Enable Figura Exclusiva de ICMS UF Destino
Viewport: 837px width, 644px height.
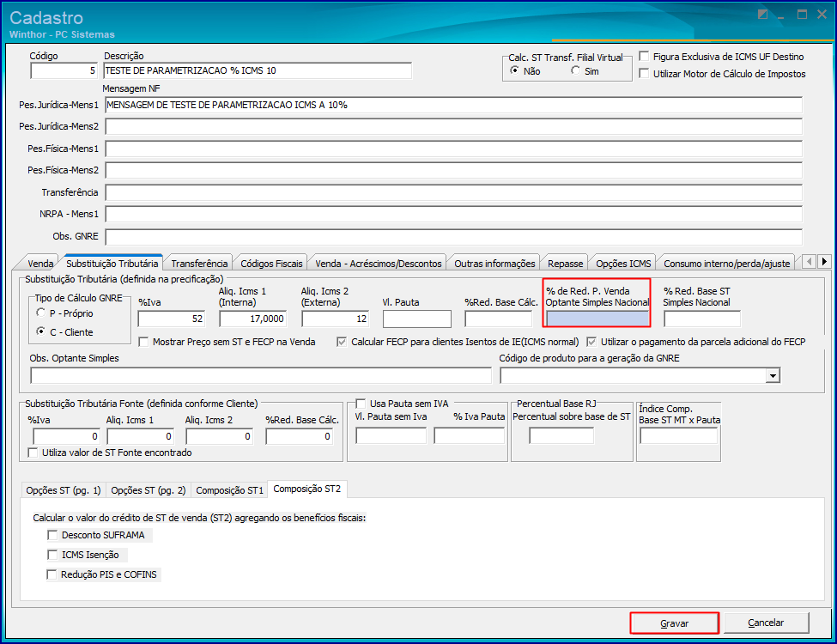[645, 56]
